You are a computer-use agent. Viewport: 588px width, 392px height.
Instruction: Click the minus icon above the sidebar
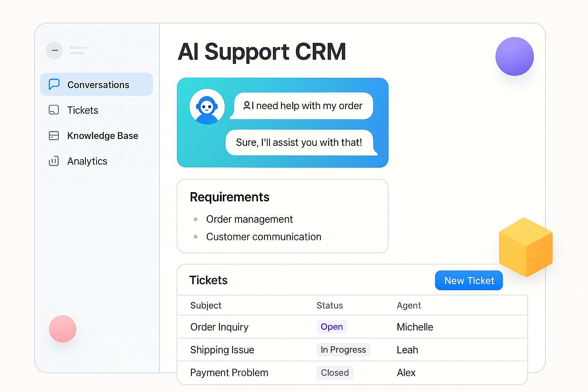[x=54, y=50]
